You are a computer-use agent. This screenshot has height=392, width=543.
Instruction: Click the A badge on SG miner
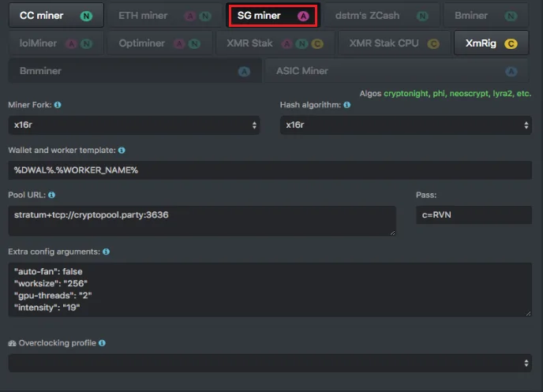coord(303,16)
